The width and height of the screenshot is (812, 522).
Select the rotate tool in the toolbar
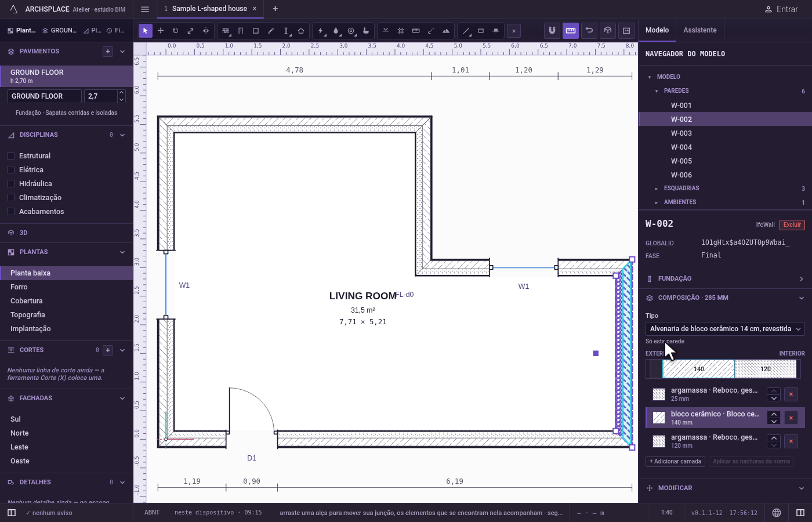pyautogui.click(x=175, y=31)
